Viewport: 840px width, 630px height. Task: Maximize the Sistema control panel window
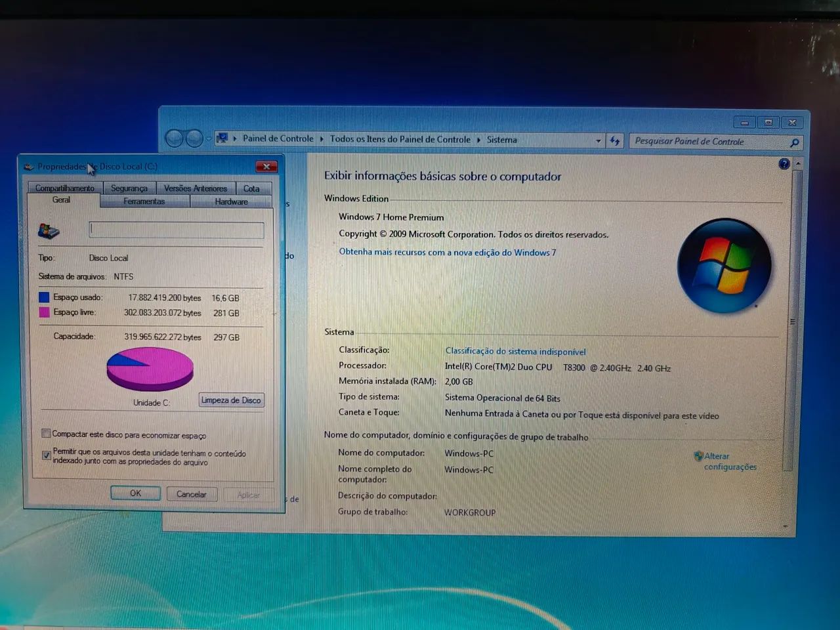[768, 123]
